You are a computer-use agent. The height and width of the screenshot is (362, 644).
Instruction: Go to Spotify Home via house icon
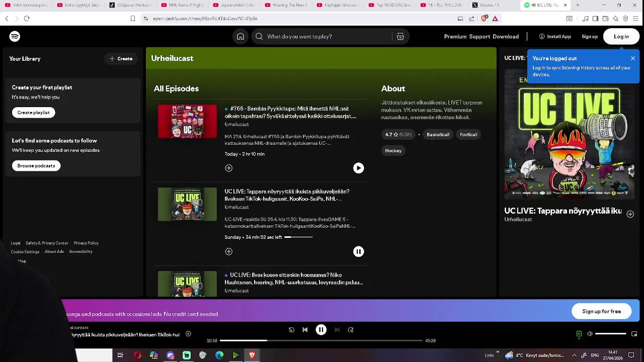[x=240, y=36]
